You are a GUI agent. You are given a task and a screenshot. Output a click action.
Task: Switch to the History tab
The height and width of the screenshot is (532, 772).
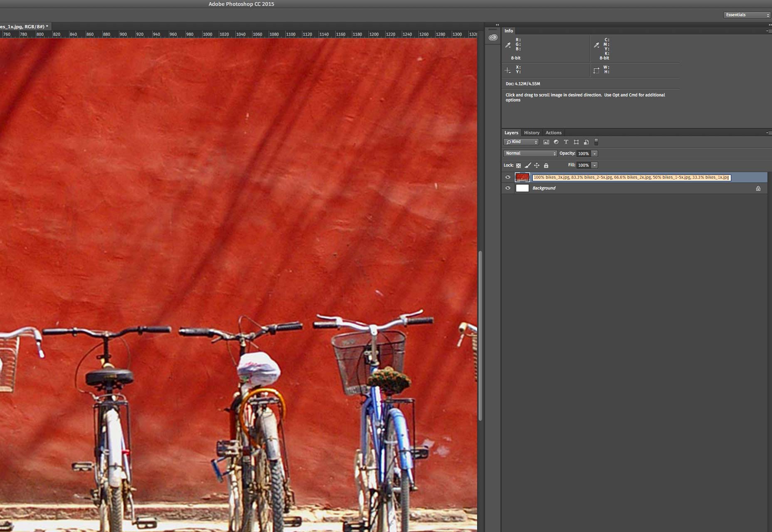click(x=532, y=133)
